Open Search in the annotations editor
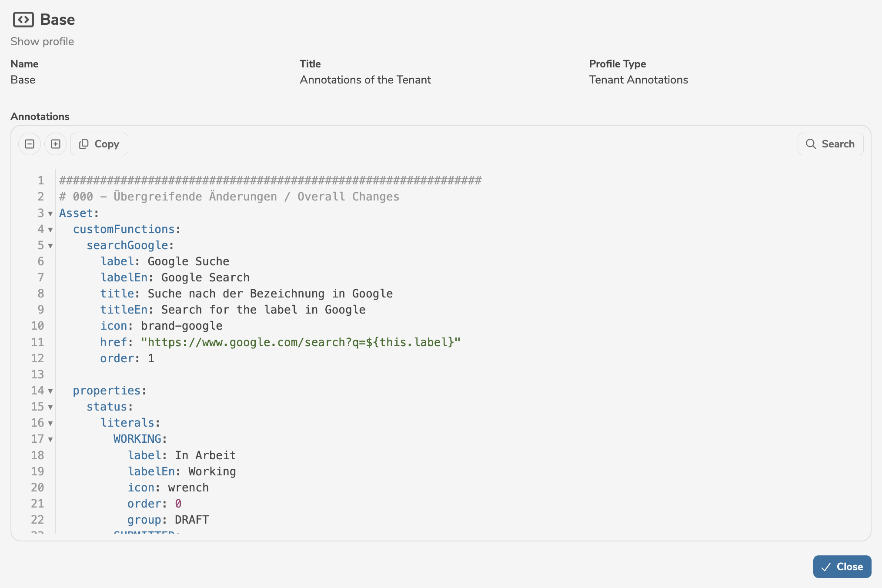This screenshot has width=882, height=588. click(830, 144)
